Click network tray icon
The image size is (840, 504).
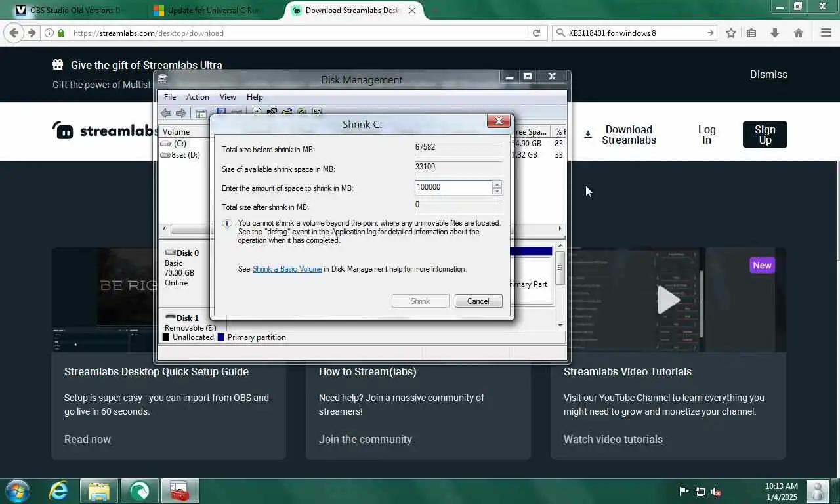coord(700,492)
